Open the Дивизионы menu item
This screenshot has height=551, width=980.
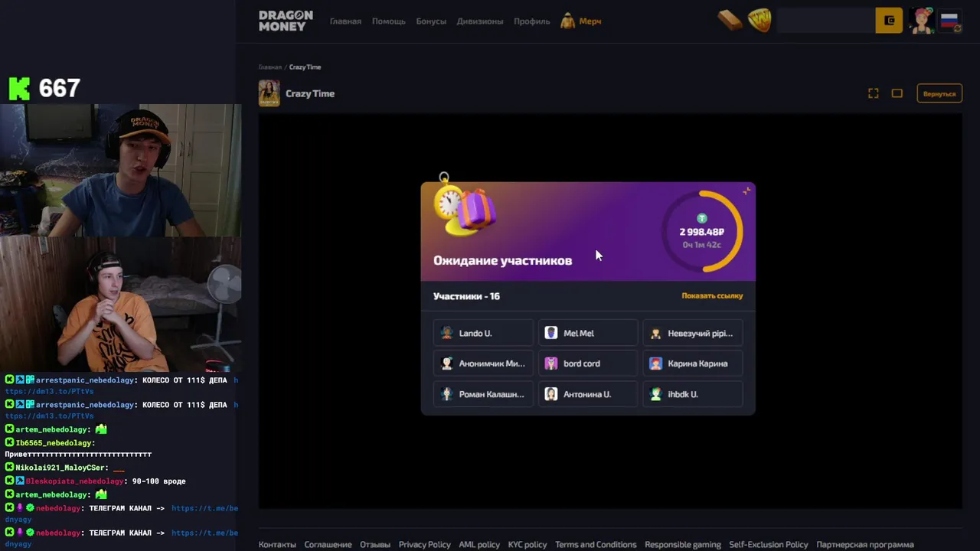coord(480,21)
